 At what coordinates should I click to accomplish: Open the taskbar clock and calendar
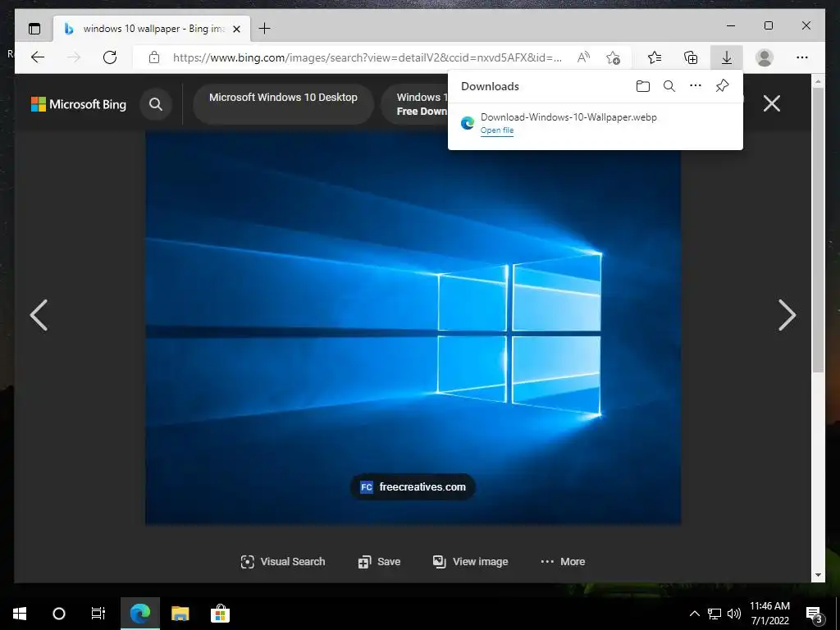tap(769, 614)
